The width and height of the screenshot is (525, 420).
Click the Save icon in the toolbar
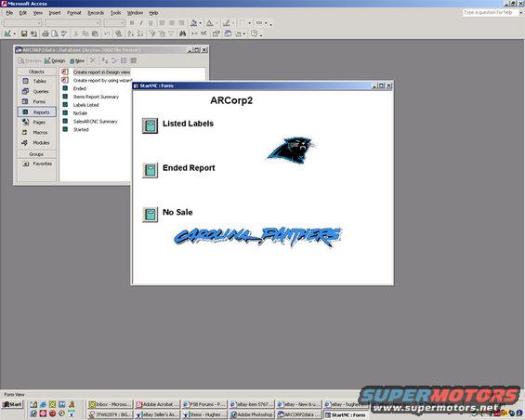(24, 33)
